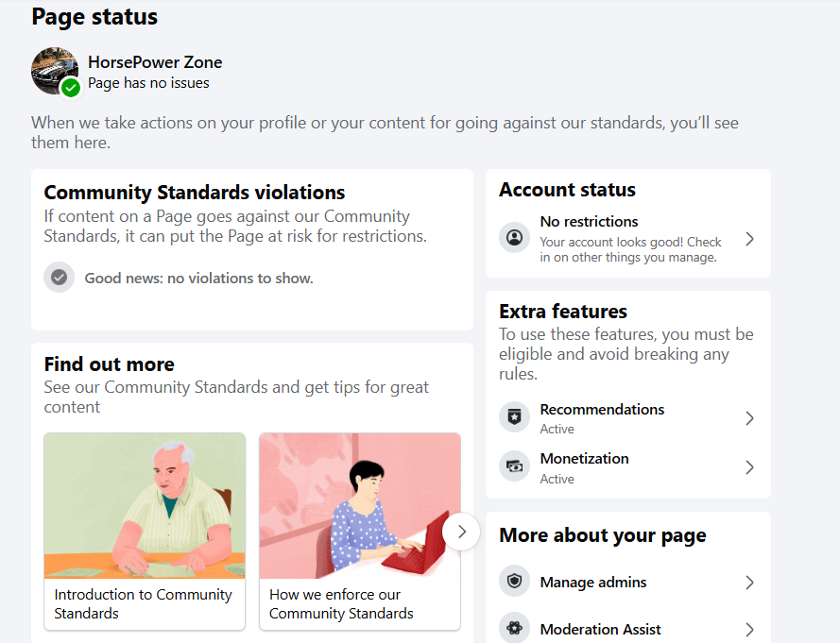This screenshot has width=840, height=643.
Task: Click the green checkmark status badge
Action: pyautogui.click(x=70, y=88)
